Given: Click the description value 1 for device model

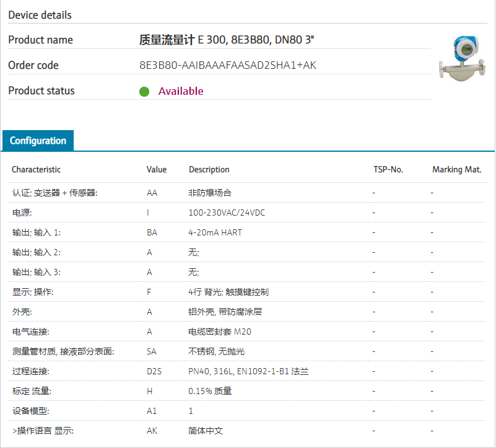Looking at the screenshot, I should [x=191, y=411].
